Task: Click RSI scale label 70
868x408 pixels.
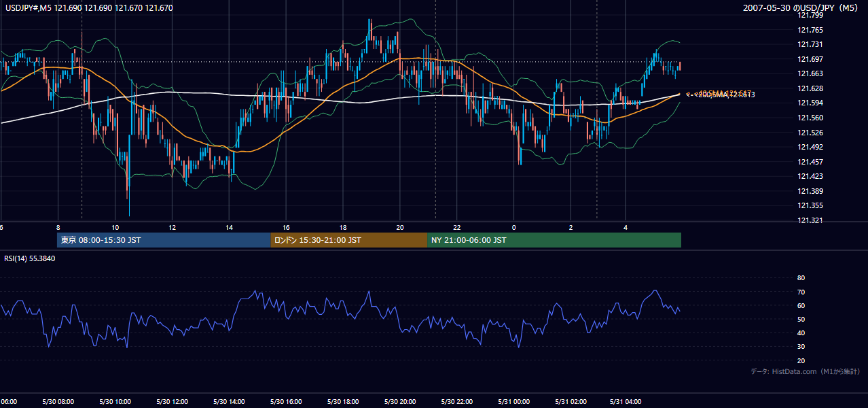Action: [x=801, y=292]
